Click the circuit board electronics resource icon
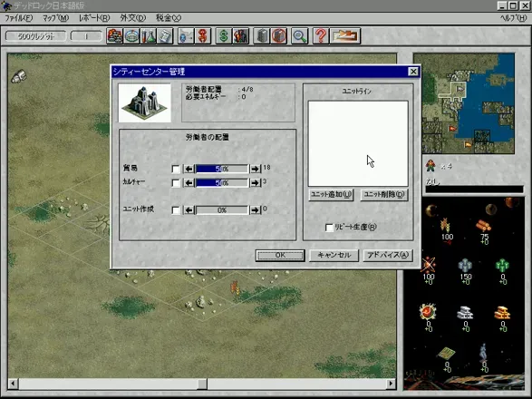This screenshot has height=399, width=532. click(x=446, y=353)
